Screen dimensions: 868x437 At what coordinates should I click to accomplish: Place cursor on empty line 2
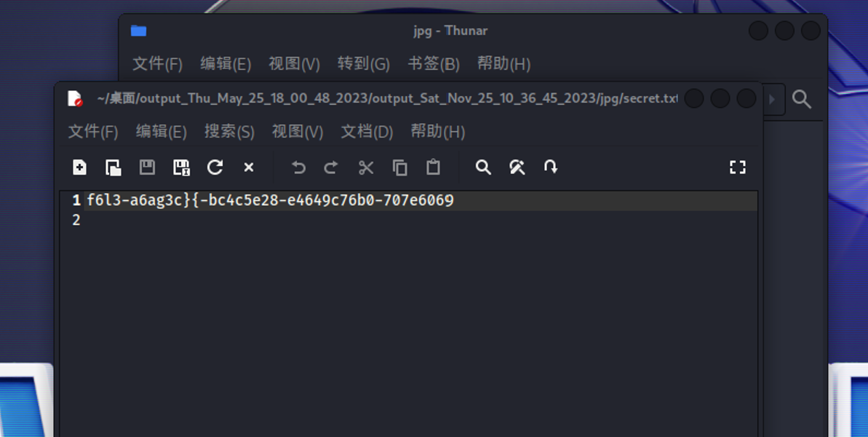(x=421, y=220)
